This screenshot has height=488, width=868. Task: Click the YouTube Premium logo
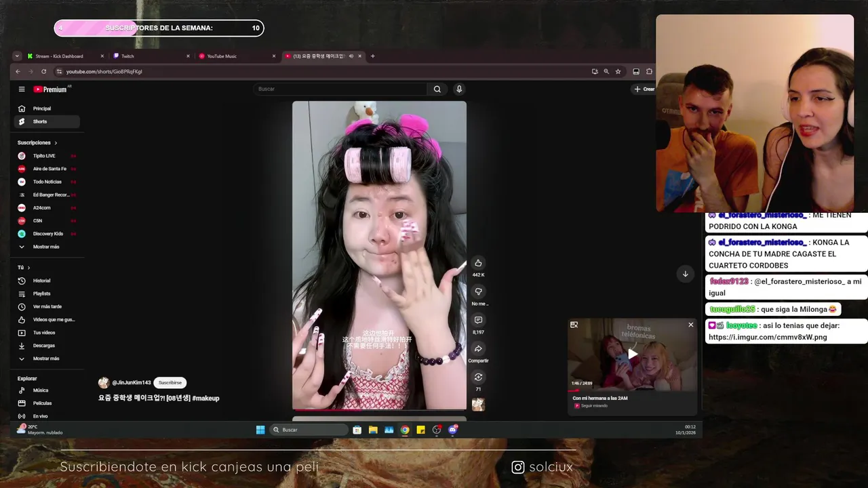click(x=52, y=89)
